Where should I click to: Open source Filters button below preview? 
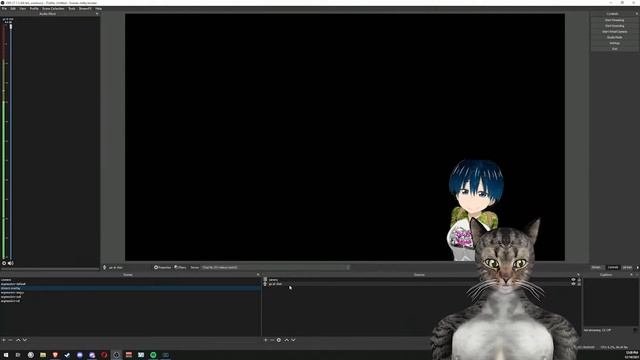(180, 267)
